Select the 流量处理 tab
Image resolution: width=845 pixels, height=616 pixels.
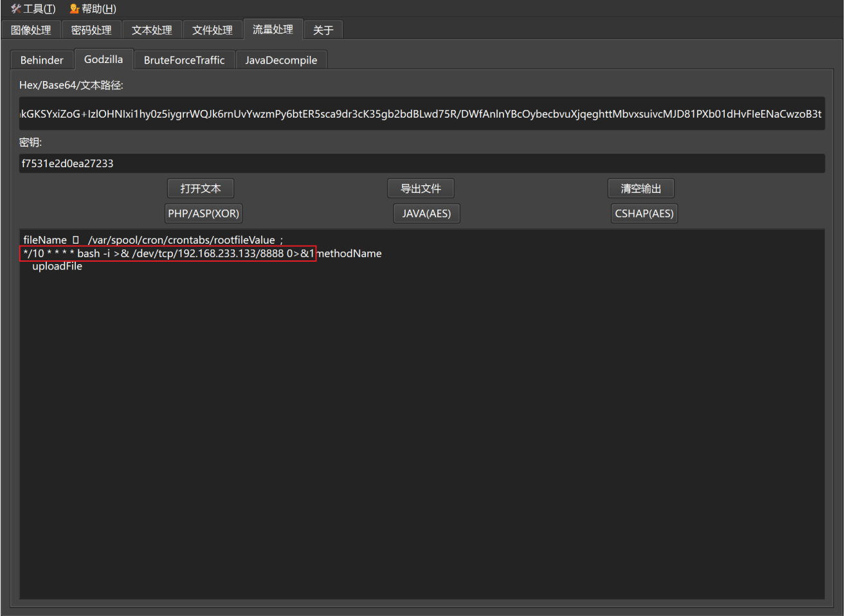pyautogui.click(x=273, y=29)
